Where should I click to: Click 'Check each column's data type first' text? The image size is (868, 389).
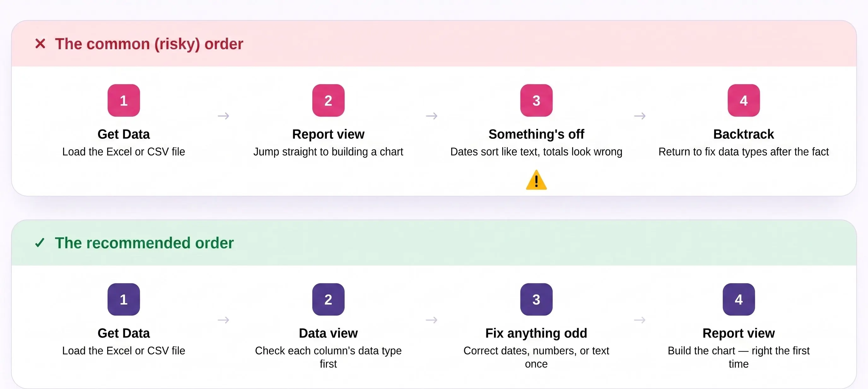(x=328, y=357)
